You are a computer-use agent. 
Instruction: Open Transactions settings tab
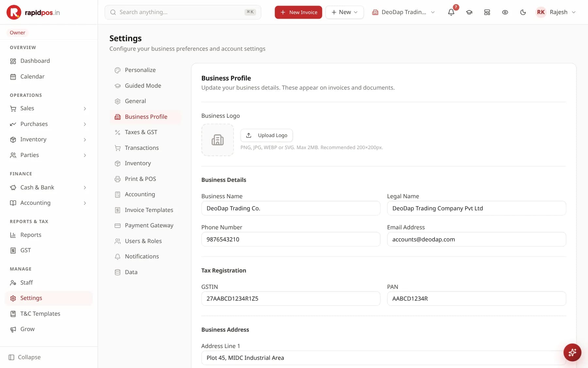145,148
